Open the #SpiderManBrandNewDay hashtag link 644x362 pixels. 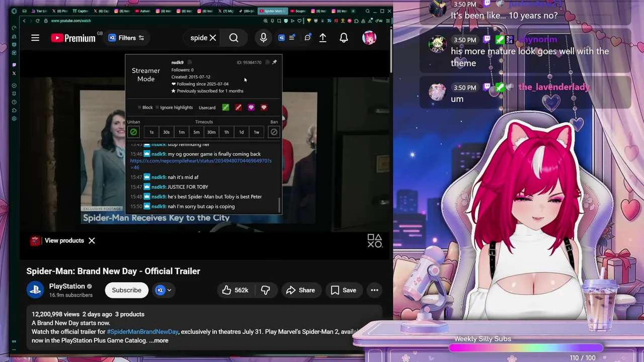(142, 332)
